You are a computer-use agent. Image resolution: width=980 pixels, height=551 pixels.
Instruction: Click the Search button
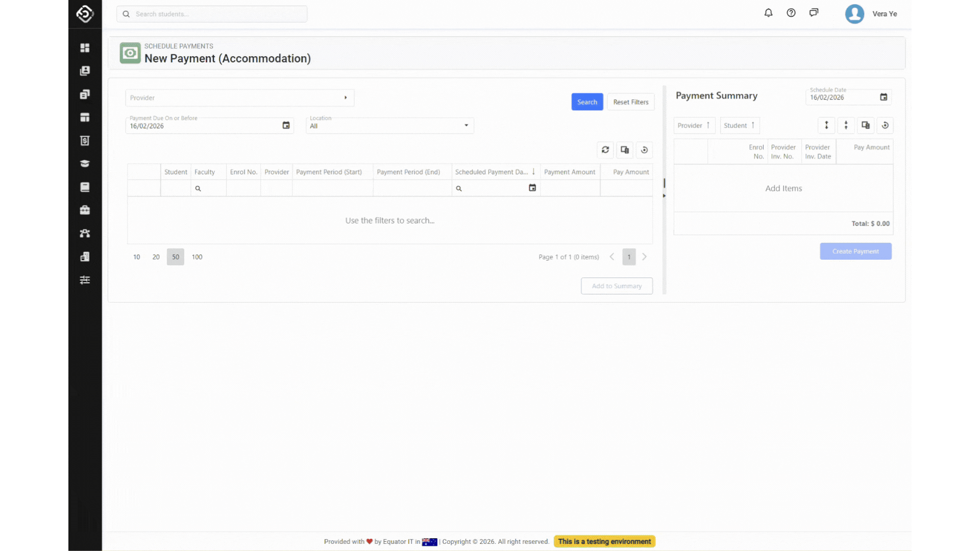[x=587, y=102]
